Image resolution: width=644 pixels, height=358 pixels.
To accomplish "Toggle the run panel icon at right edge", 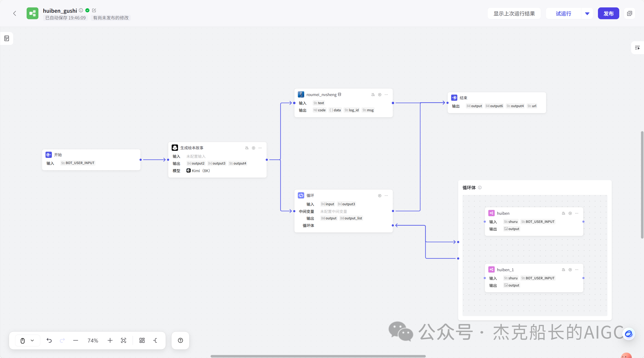I will point(637,47).
